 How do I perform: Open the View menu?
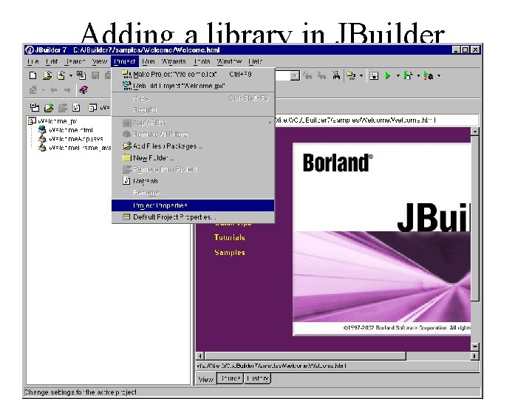click(x=100, y=61)
